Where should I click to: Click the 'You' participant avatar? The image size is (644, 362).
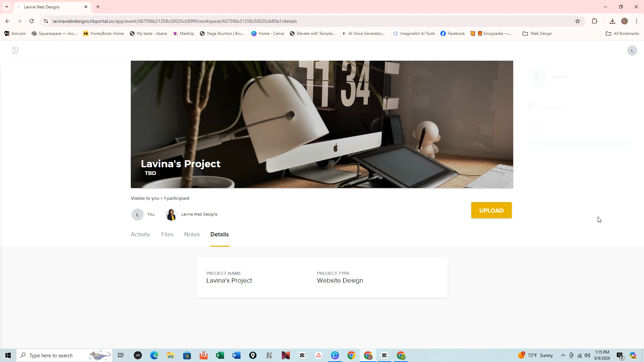(x=137, y=215)
